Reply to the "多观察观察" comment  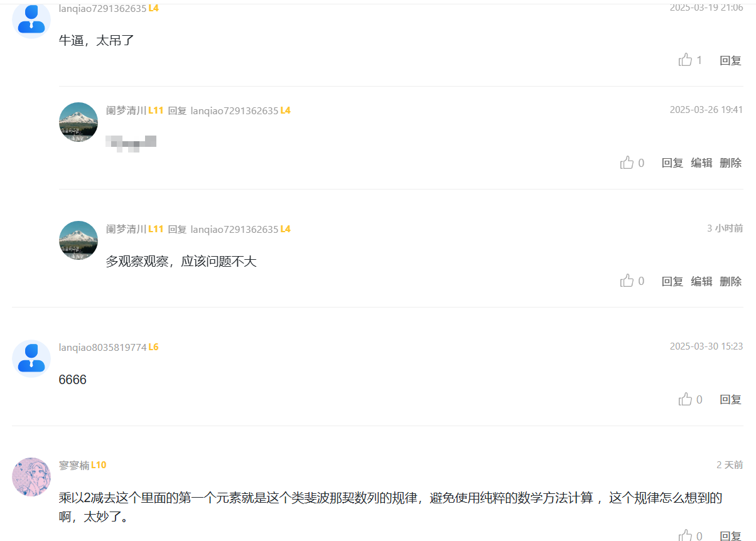click(x=672, y=281)
